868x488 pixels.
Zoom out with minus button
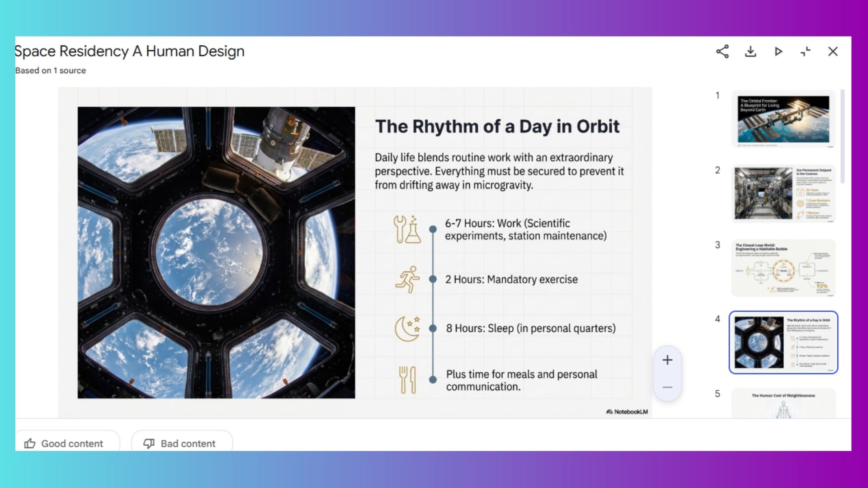coord(667,387)
